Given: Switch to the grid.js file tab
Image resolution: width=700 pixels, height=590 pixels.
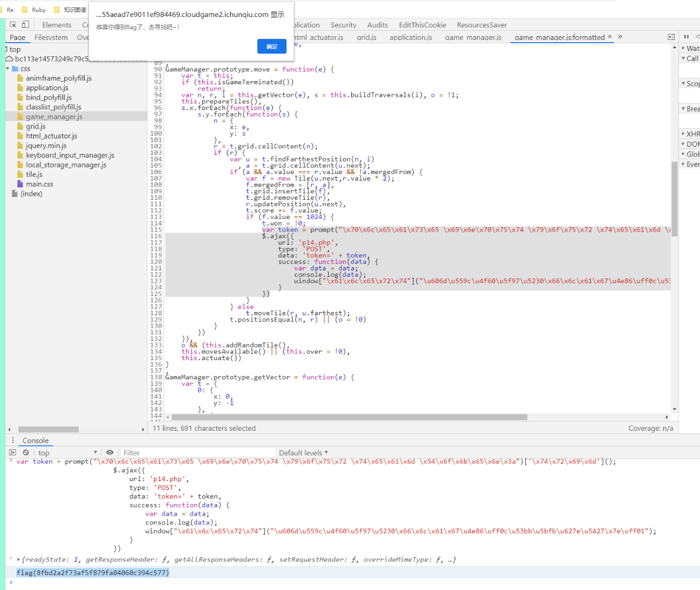Looking at the screenshot, I should 366,37.
